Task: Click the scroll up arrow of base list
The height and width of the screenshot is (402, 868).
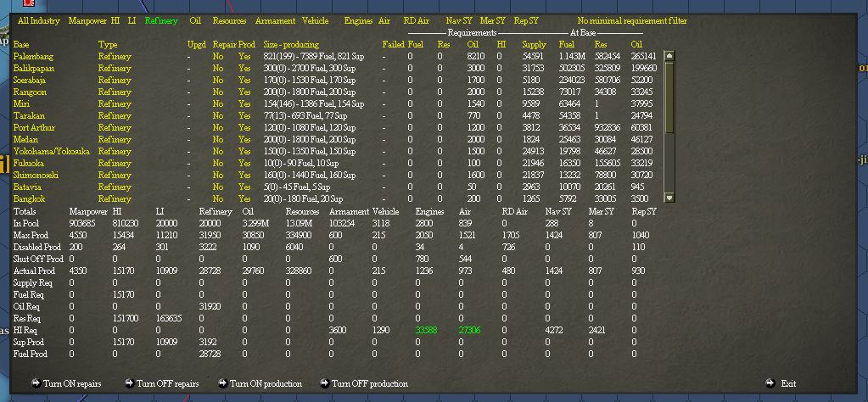Action: 669,56
